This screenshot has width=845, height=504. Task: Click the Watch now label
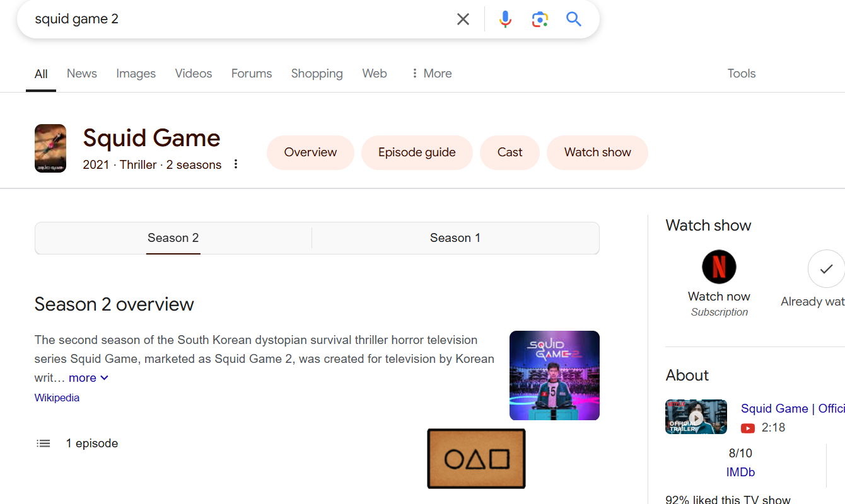tap(719, 296)
